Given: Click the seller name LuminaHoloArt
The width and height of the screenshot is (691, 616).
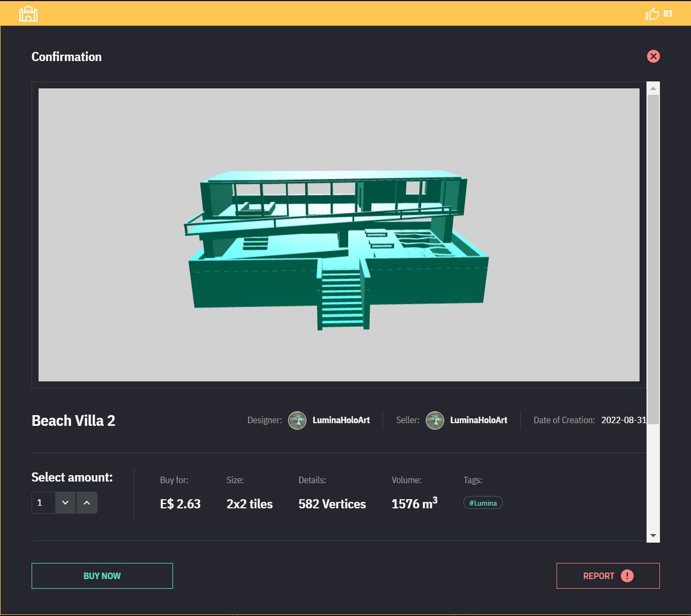Looking at the screenshot, I should 479,420.
